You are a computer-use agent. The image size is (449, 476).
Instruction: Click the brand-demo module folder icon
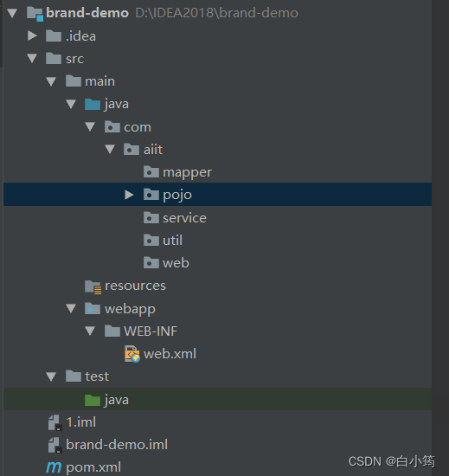tap(35, 14)
